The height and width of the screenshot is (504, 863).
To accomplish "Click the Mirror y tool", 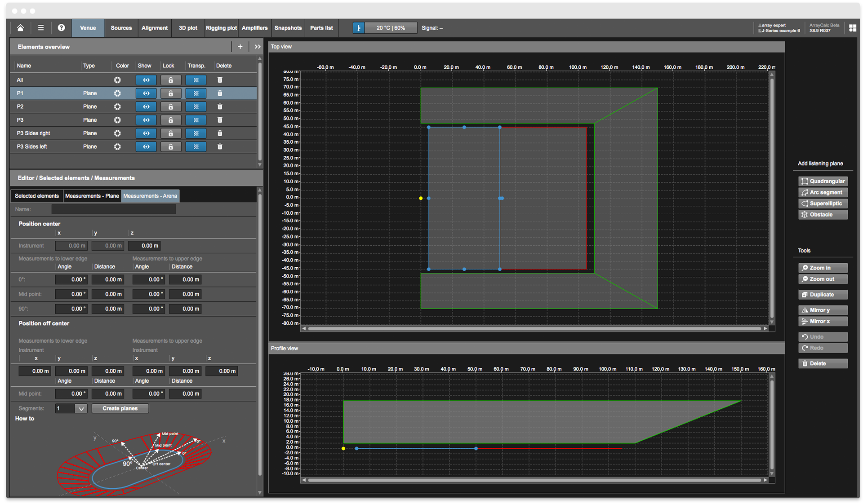I will coord(823,310).
